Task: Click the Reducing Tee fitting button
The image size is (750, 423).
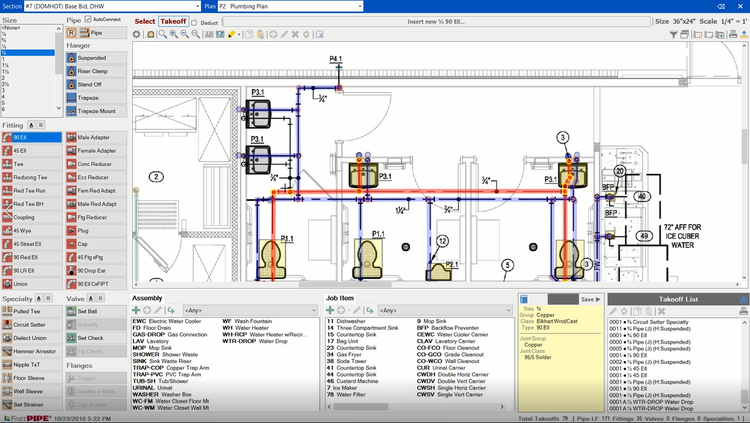Action: tap(32, 177)
